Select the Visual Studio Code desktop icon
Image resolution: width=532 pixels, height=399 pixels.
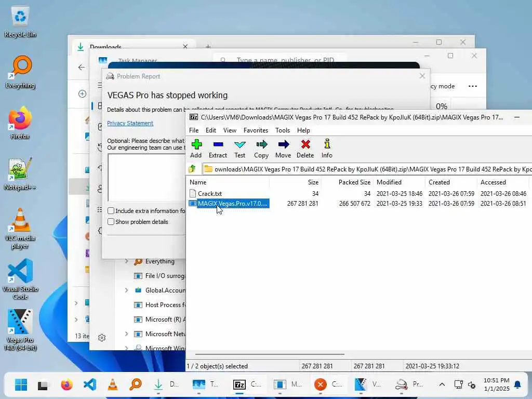20,279
